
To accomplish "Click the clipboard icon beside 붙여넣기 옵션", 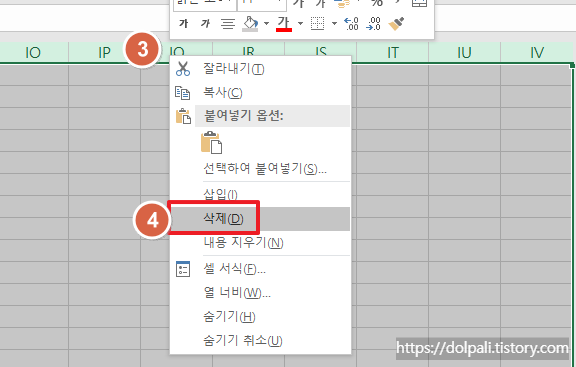I will [x=183, y=116].
